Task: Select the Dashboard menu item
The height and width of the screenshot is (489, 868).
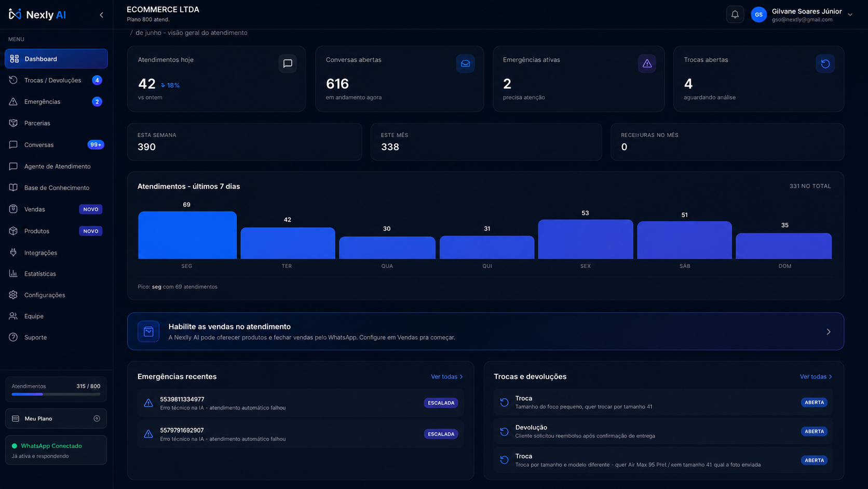Action: click(56, 59)
